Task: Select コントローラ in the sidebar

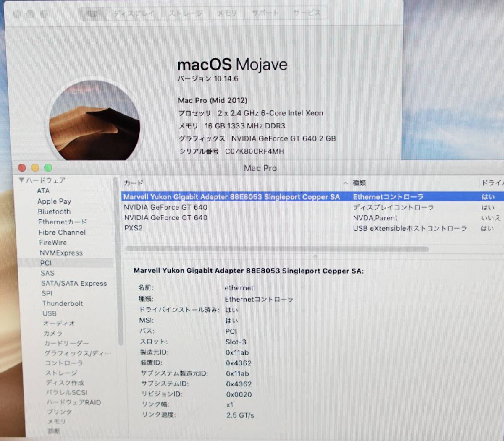Action: click(x=64, y=363)
